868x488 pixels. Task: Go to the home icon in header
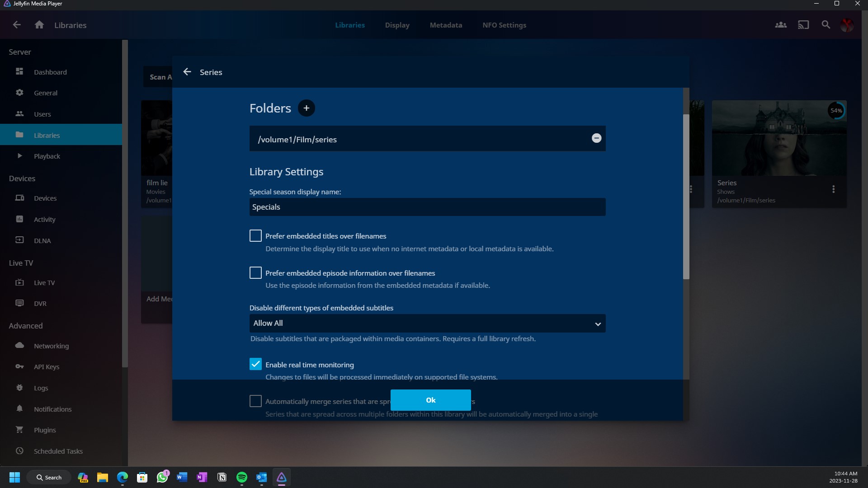click(x=39, y=25)
